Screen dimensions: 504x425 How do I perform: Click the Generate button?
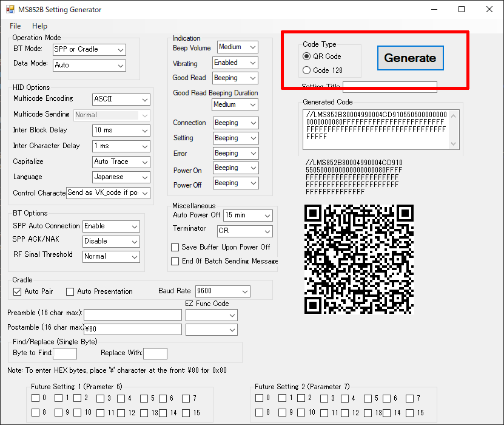pyautogui.click(x=410, y=58)
